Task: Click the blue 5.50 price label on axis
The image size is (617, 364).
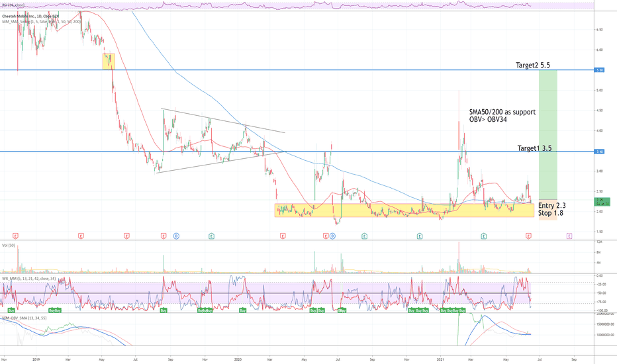Action: coord(599,70)
